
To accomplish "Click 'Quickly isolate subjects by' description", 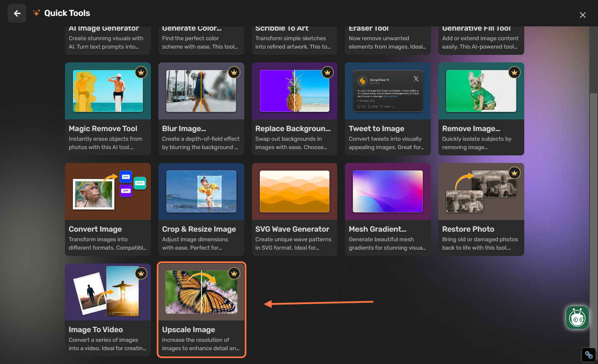I will click(x=477, y=139).
